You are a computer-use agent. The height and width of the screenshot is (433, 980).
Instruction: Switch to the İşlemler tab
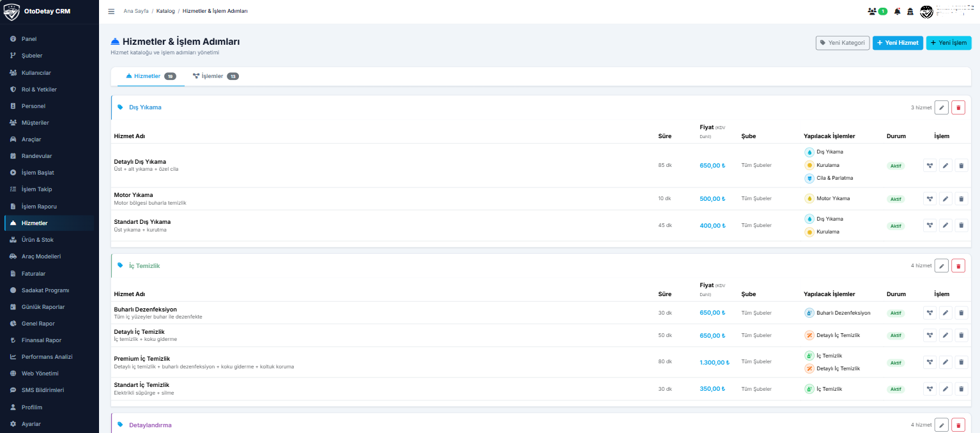[x=215, y=76]
